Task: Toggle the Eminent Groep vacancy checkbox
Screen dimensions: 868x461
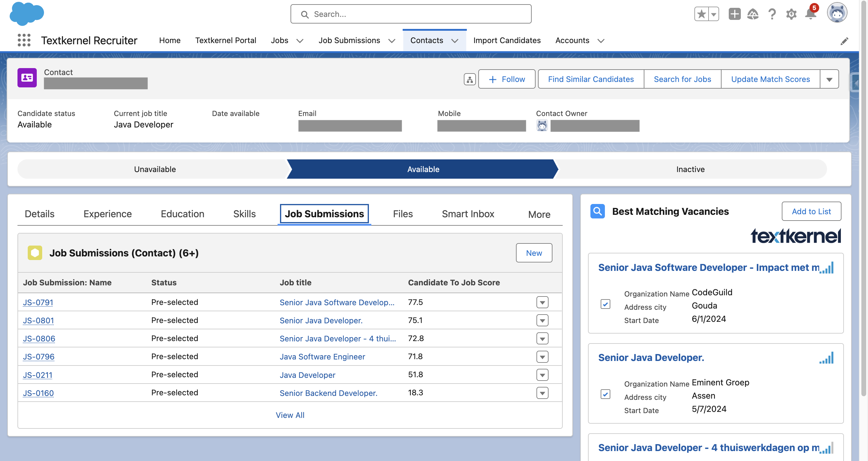Action: pos(605,394)
